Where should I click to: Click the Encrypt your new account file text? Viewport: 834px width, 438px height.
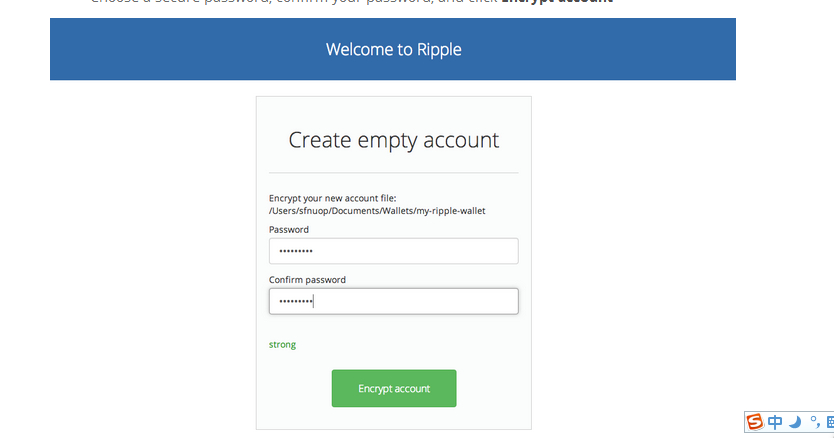click(x=332, y=198)
